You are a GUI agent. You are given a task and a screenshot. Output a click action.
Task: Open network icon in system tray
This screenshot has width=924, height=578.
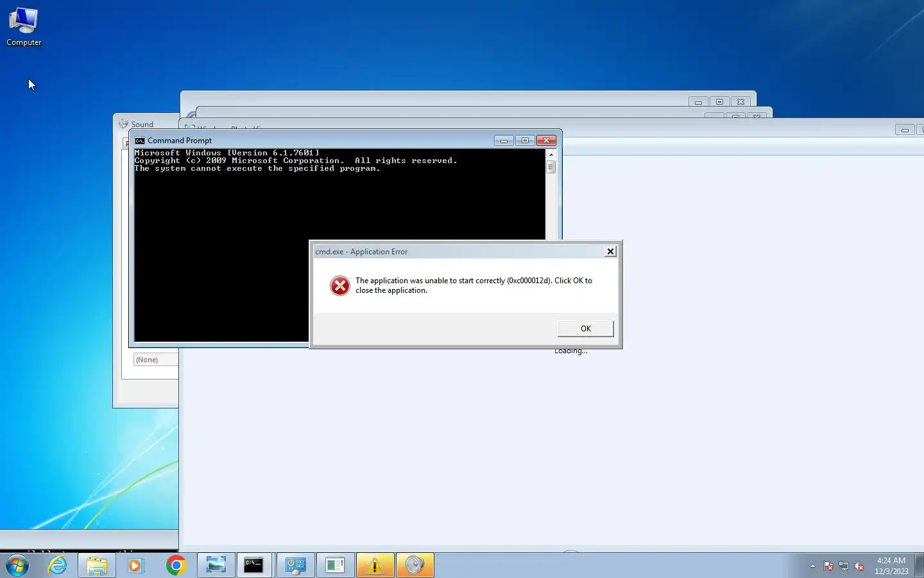click(844, 566)
